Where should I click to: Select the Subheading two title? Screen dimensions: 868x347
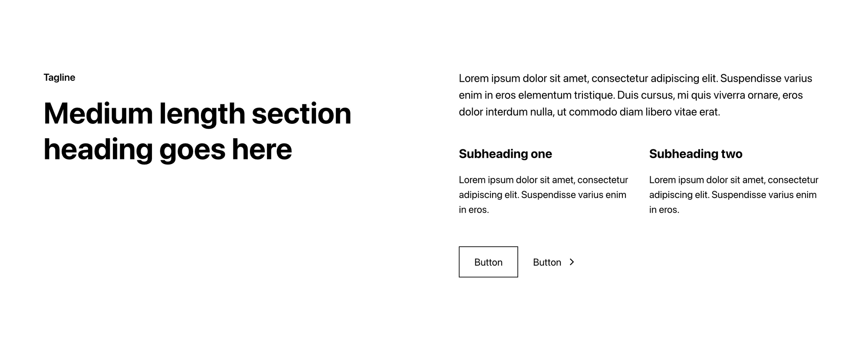point(695,154)
